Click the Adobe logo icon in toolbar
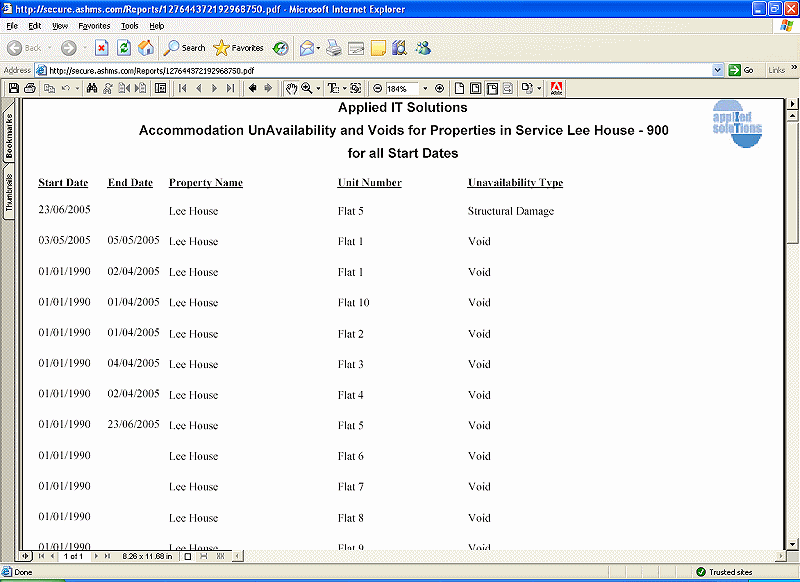Image resolution: width=800 pixels, height=582 pixels. click(x=556, y=89)
